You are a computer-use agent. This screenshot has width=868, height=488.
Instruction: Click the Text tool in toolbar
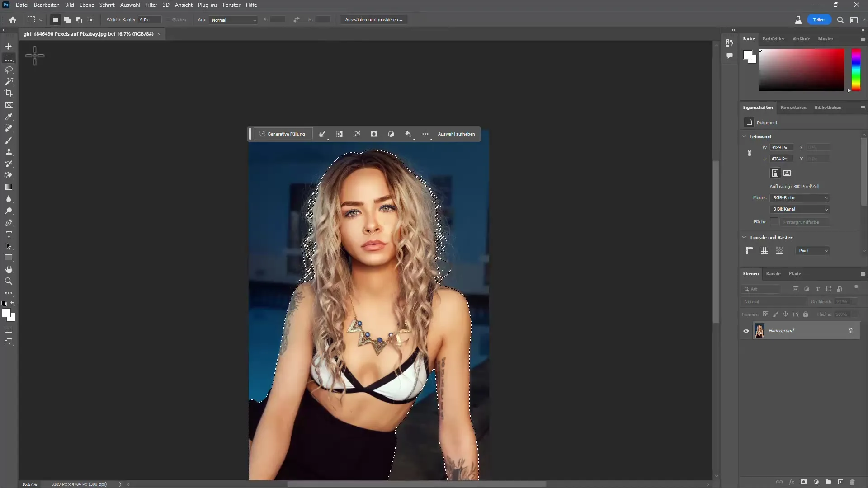(9, 234)
